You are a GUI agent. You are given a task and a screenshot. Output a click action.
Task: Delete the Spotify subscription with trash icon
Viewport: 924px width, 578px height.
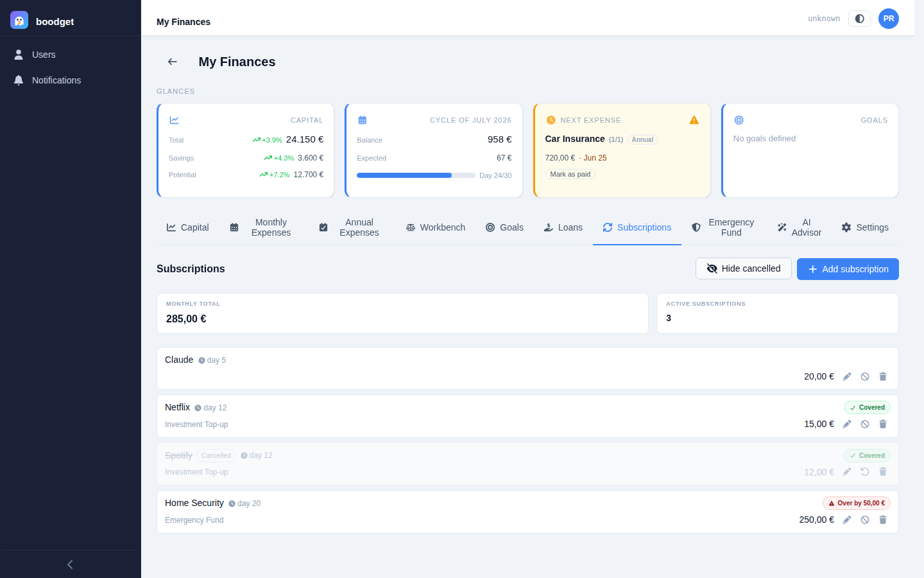[x=883, y=472]
